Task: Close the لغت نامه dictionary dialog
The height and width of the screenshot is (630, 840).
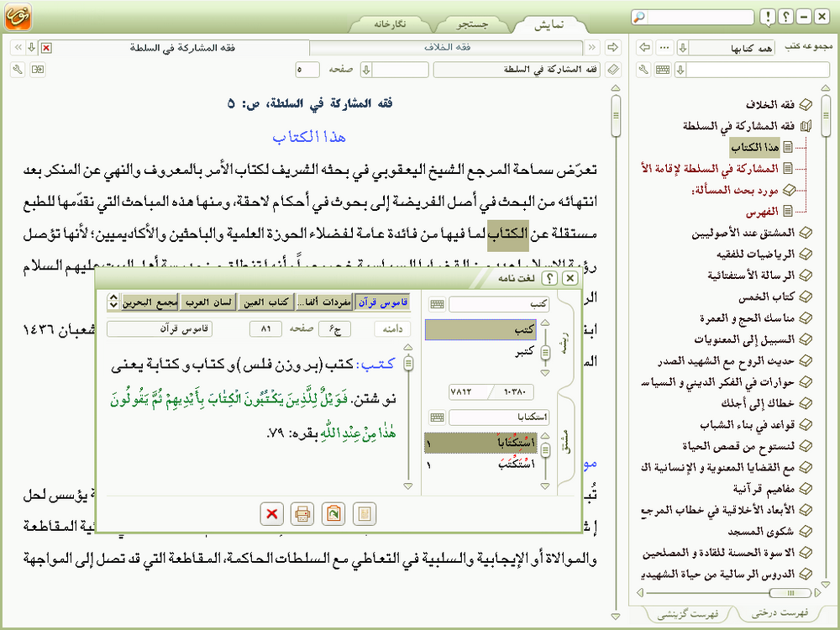Action: coord(570,278)
